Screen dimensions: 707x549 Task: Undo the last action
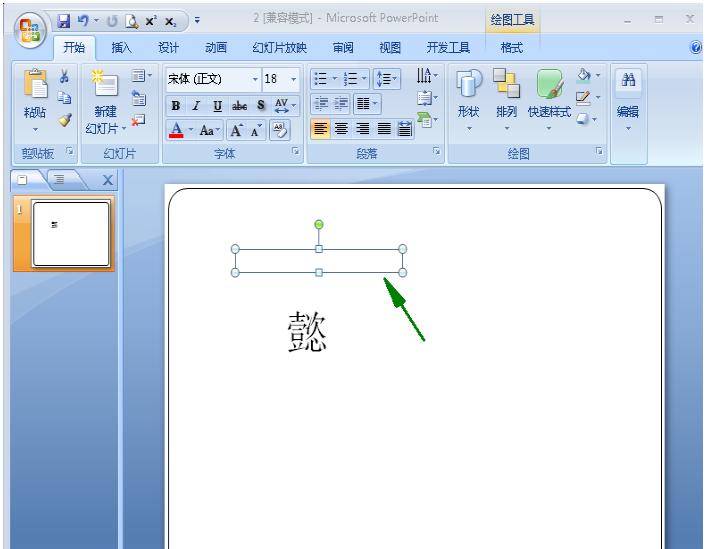click(83, 21)
